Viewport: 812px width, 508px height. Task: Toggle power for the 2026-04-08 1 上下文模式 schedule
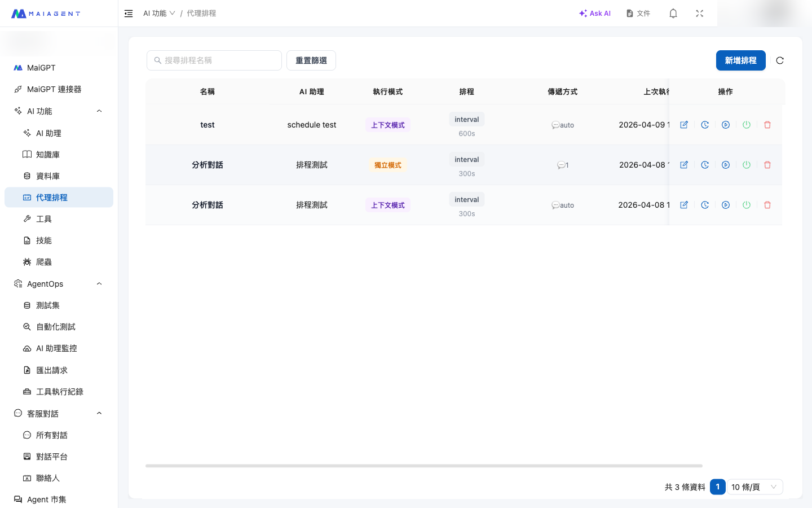[x=747, y=205]
